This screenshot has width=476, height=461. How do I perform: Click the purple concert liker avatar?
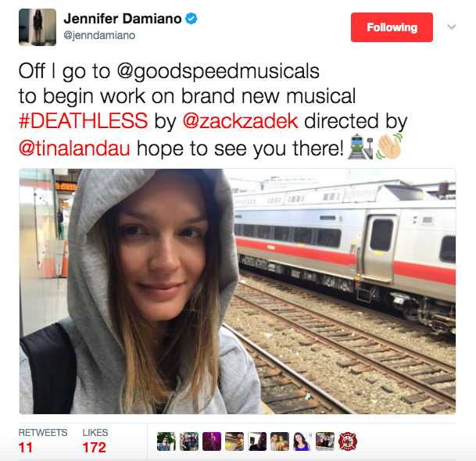(212, 441)
